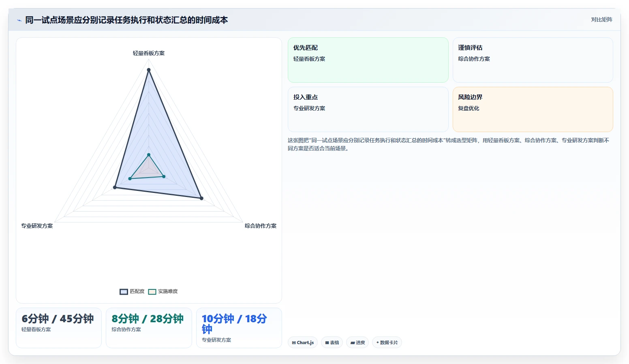Click the 匹配度 data point on 综合协作方案 axis
The image size is (629, 364).
coord(201,198)
